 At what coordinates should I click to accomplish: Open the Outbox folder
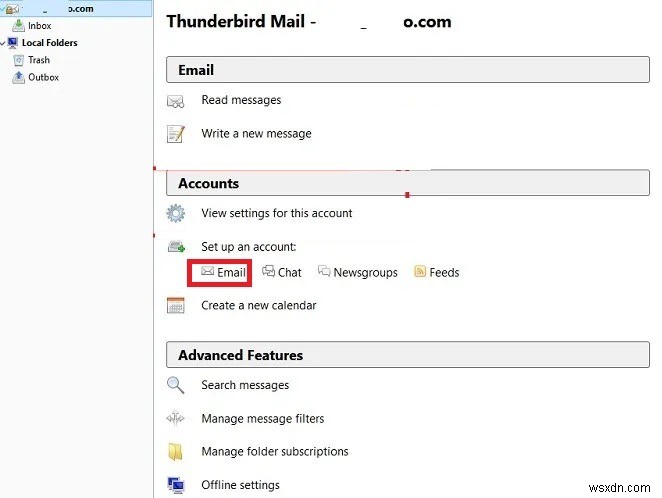click(x=43, y=77)
